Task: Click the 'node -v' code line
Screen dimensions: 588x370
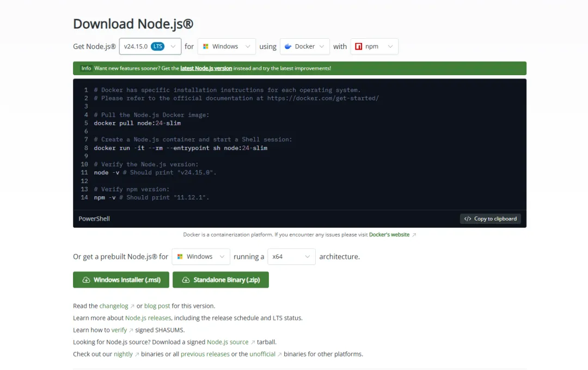Action: 155,173
